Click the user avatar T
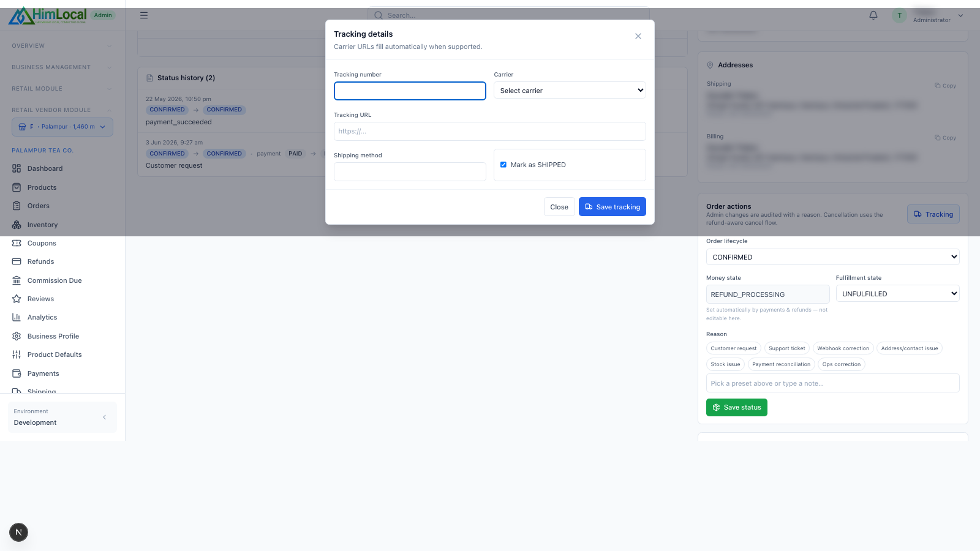 pyautogui.click(x=899, y=16)
